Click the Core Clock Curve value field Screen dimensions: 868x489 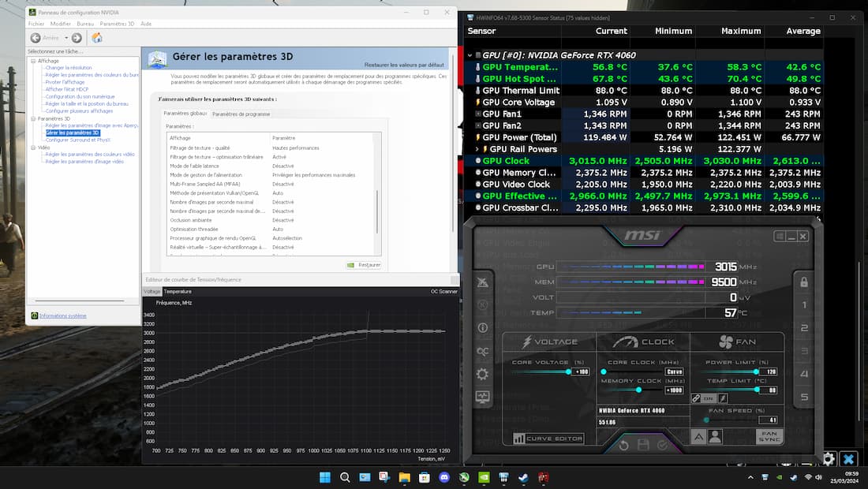coord(674,371)
